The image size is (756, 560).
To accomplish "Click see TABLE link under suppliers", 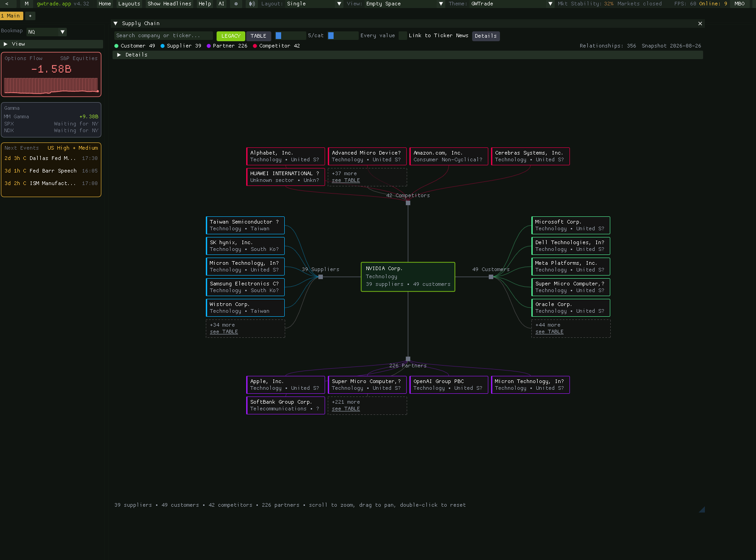I will (224, 332).
